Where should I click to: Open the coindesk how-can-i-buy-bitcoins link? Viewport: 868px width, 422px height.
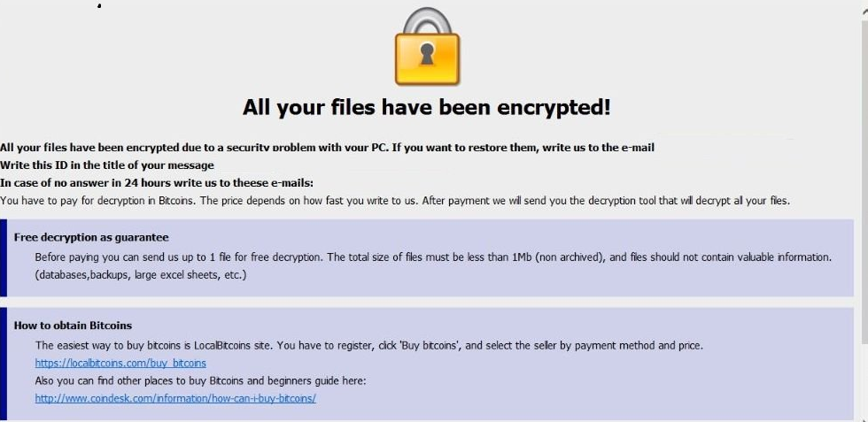point(175,398)
